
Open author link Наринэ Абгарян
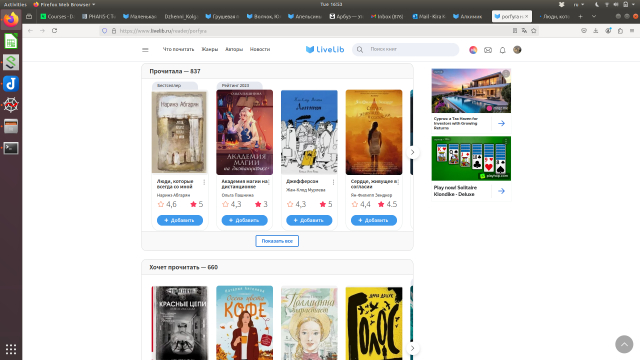coord(173,195)
